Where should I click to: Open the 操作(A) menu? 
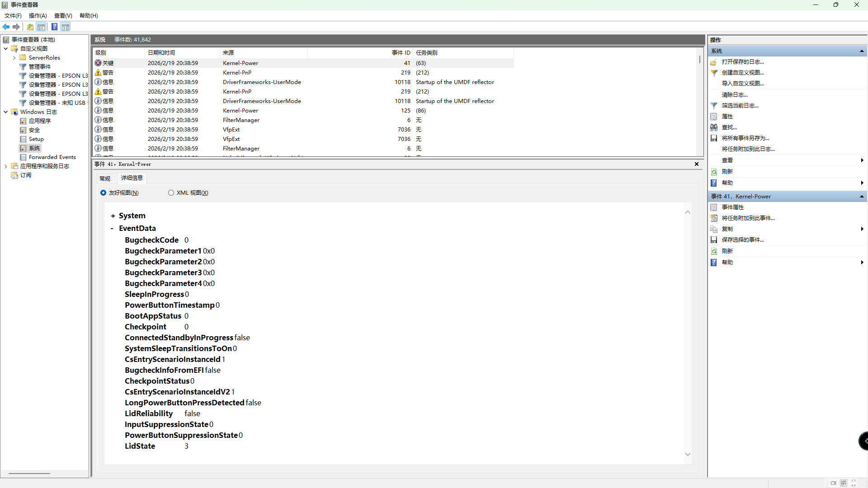pos(38,16)
